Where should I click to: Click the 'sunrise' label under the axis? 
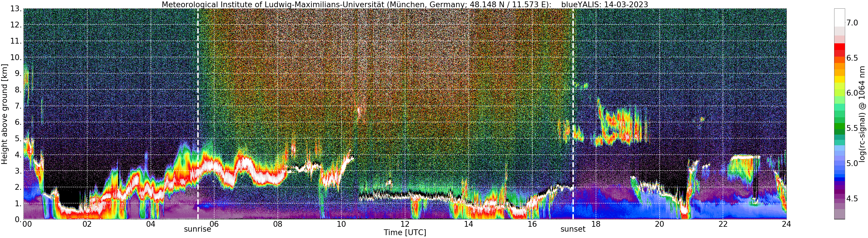(x=198, y=229)
